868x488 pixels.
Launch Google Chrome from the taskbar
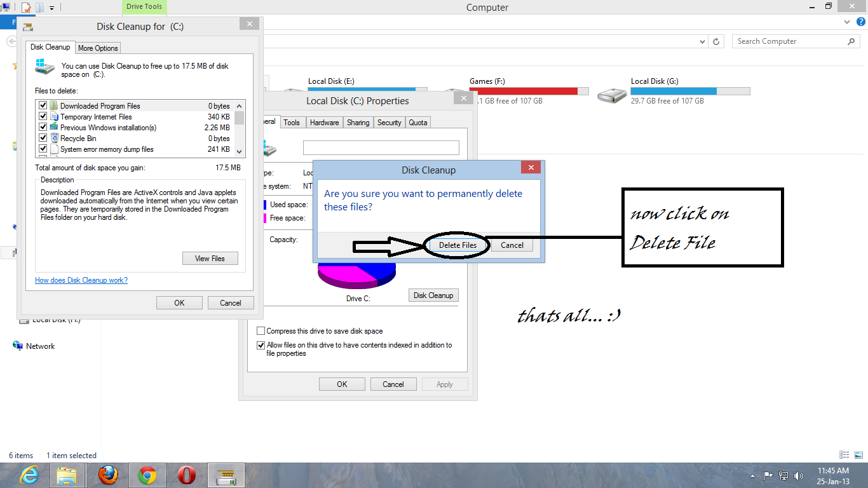click(x=147, y=475)
